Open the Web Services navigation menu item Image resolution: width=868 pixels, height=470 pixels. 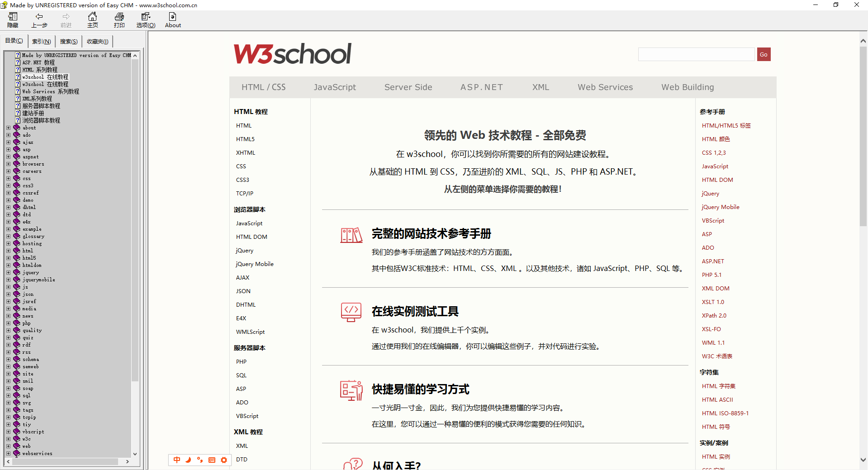pos(605,87)
